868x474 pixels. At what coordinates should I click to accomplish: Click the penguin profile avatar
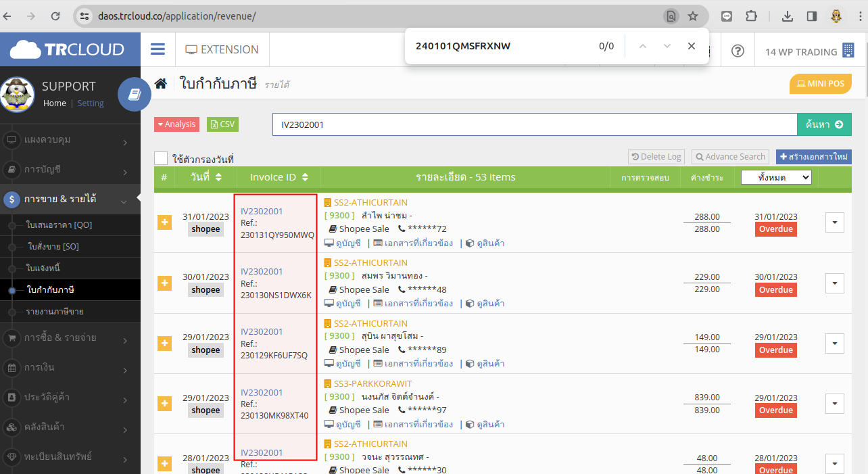(x=18, y=95)
